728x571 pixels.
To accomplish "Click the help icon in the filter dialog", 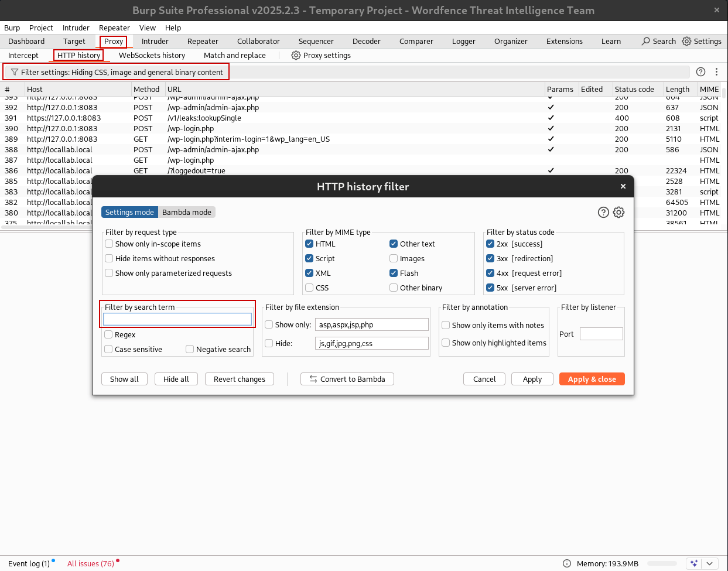I will (603, 212).
